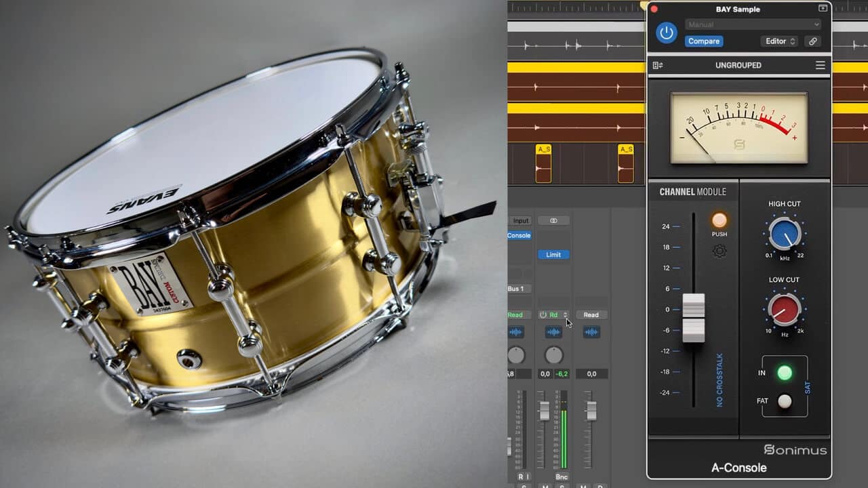Open the A-Console gear settings icon
The width and height of the screenshot is (868, 488).
[719, 251]
